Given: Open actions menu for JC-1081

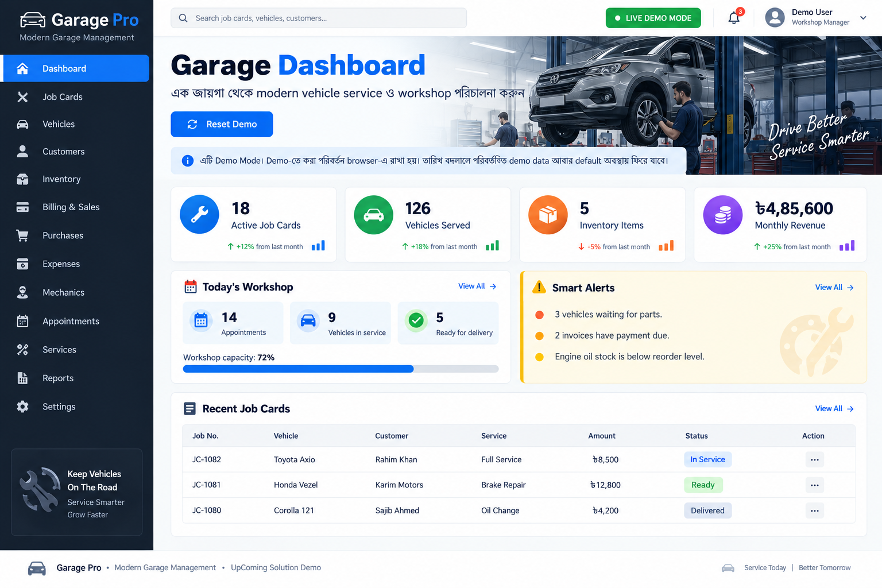Looking at the screenshot, I should 814,485.
